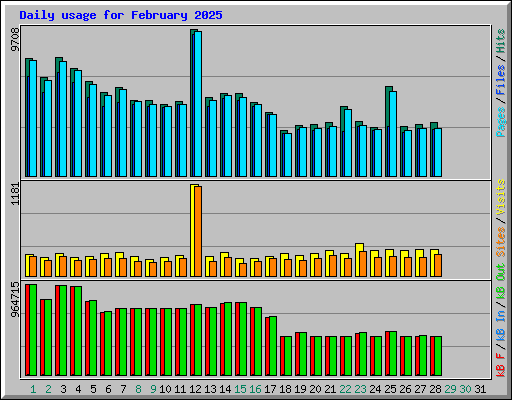This screenshot has width=512, height=400.
Task: Click the cyan Pages bar for day 18
Action: (x=288, y=155)
